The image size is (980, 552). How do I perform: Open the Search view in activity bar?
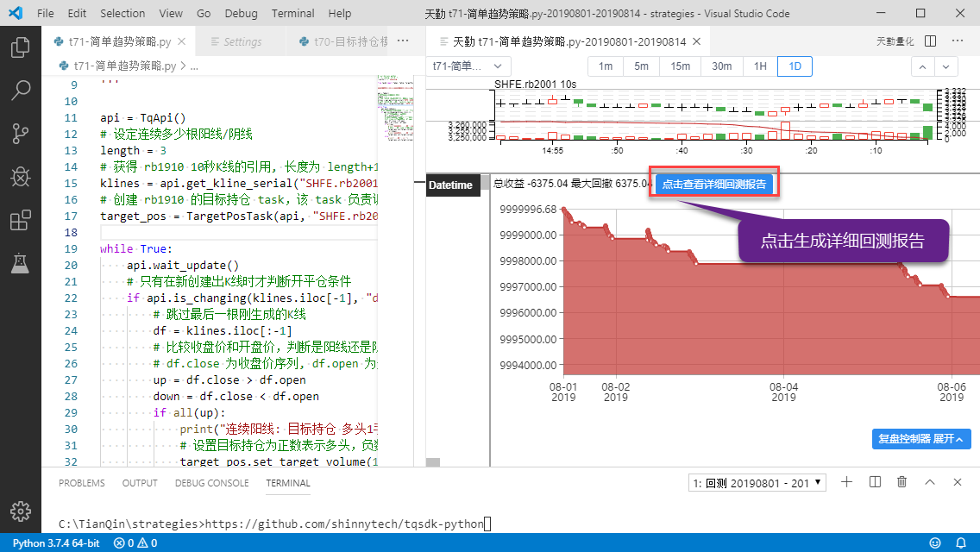[x=21, y=91]
